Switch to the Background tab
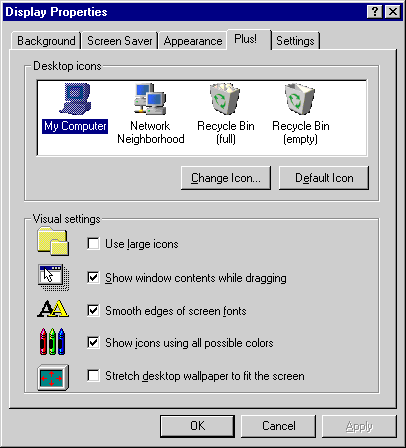The height and width of the screenshot is (448, 406). pos(46,41)
